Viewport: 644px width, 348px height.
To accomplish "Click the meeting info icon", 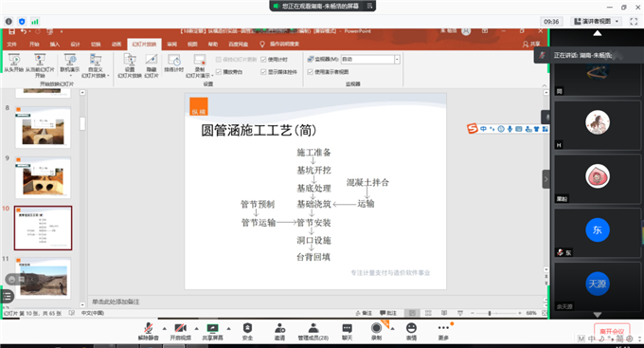I will [x=9, y=22].
